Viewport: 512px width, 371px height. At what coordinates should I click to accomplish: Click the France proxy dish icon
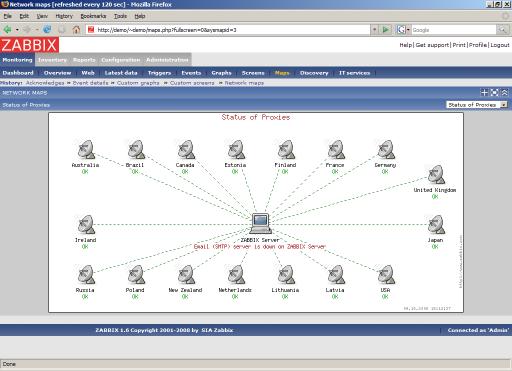point(336,150)
